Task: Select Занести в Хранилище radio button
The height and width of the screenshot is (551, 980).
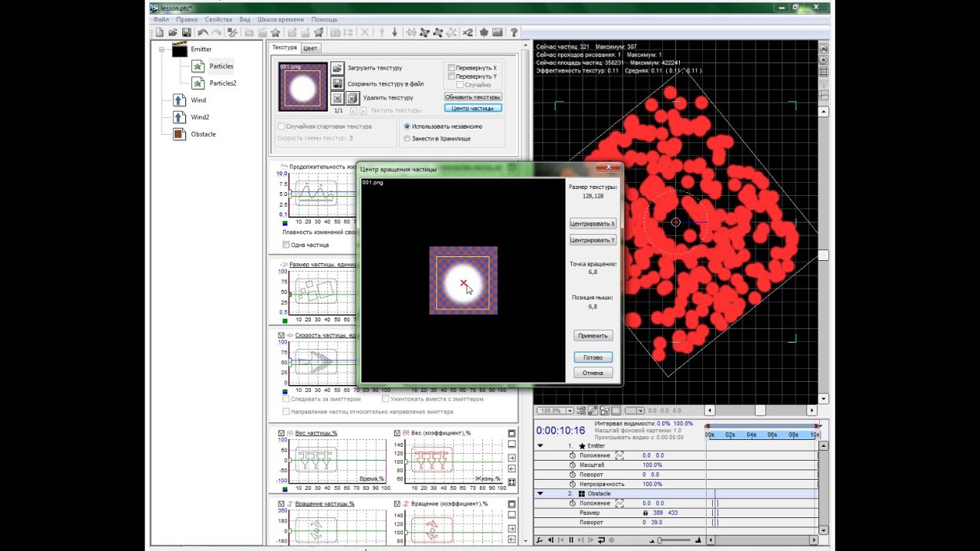Action: pyautogui.click(x=407, y=139)
